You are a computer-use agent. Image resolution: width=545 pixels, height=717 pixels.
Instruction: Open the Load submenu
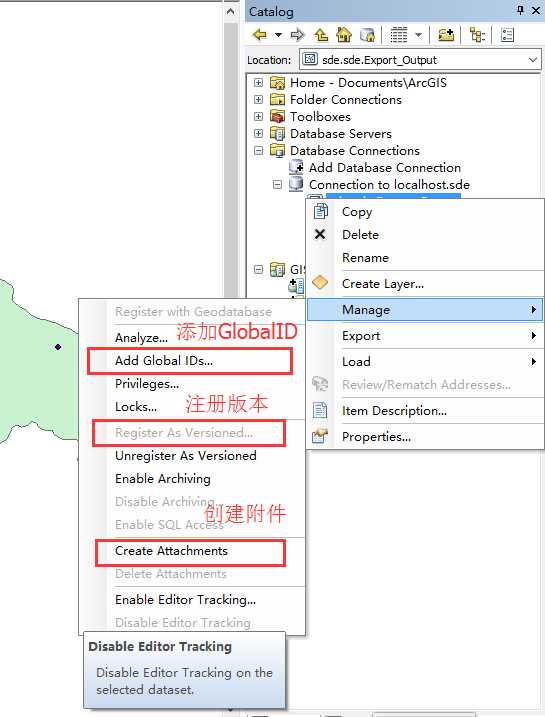tap(425, 362)
